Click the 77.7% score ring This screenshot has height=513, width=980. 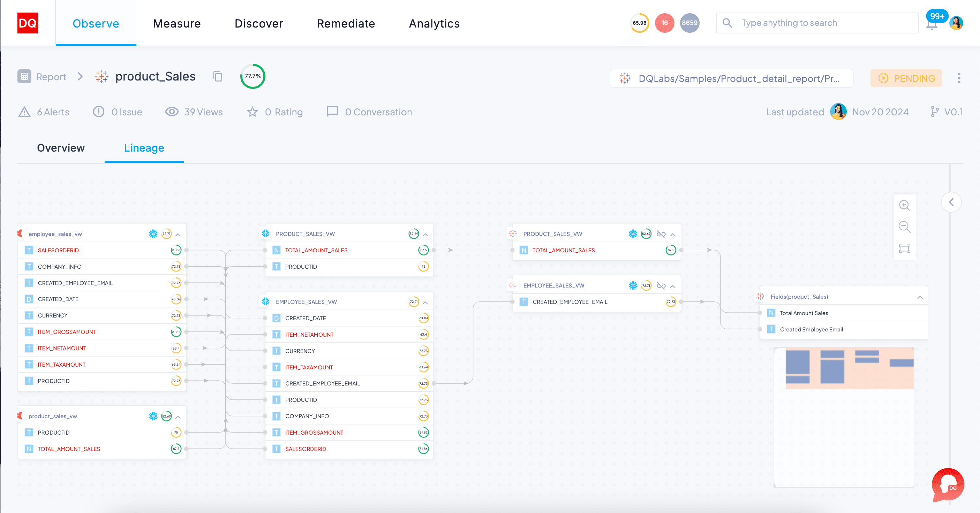coord(252,76)
